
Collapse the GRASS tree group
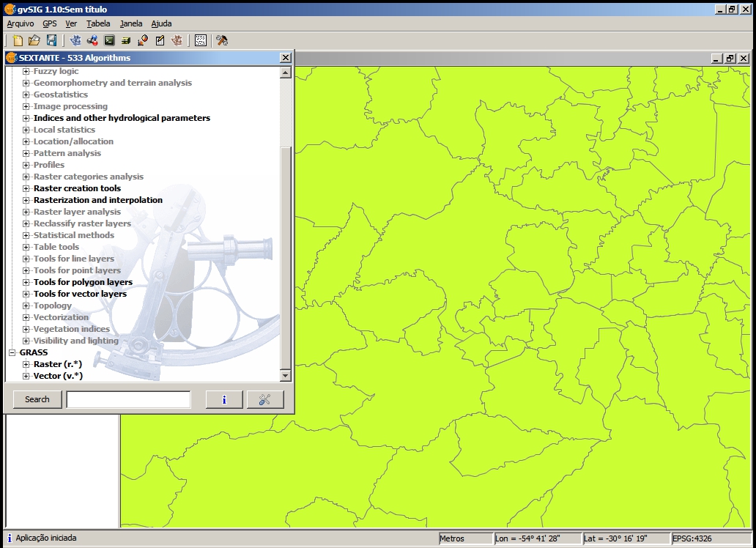pos(12,352)
